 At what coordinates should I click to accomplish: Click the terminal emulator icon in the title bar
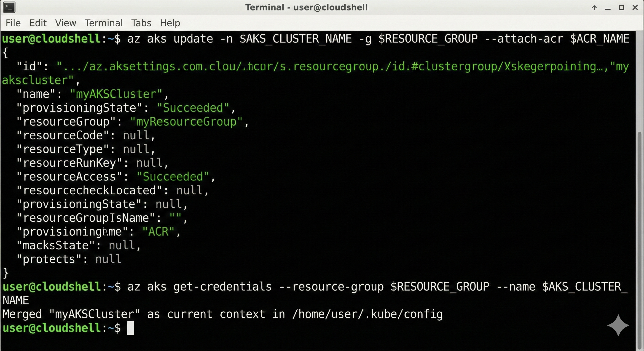pos(9,7)
